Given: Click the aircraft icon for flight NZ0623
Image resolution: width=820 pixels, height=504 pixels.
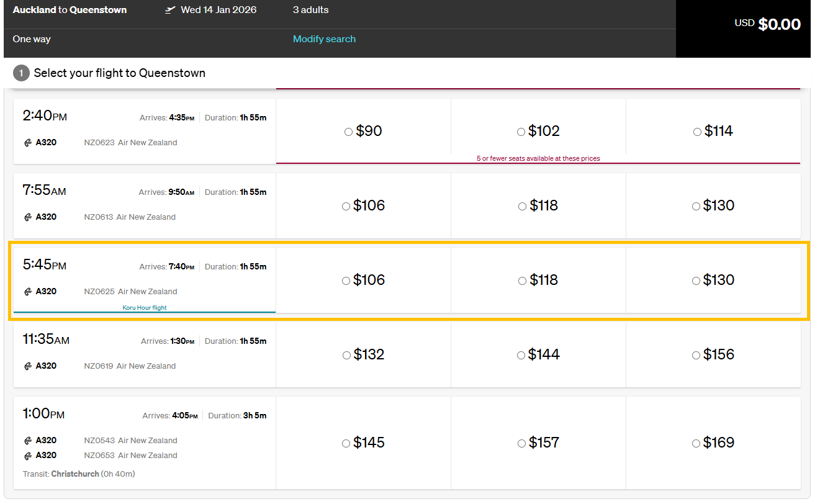Looking at the screenshot, I should tap(28, 143).
